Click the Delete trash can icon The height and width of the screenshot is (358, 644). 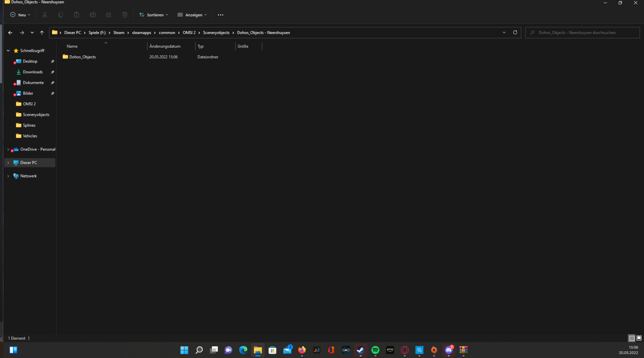point(125,15)
